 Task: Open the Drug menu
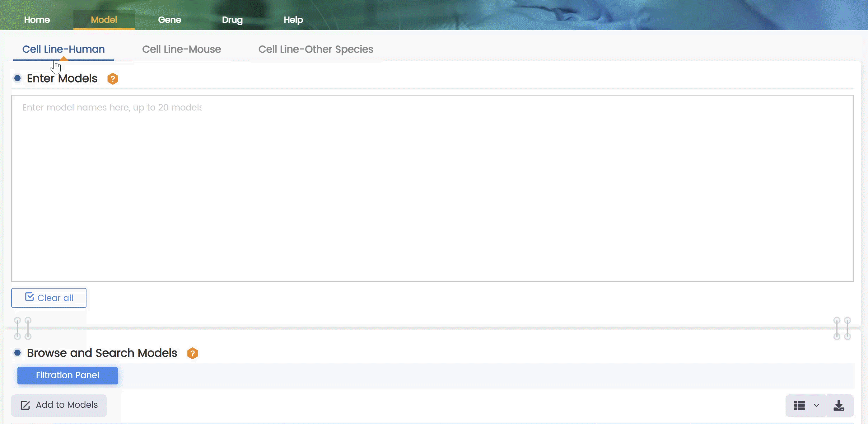232,20
